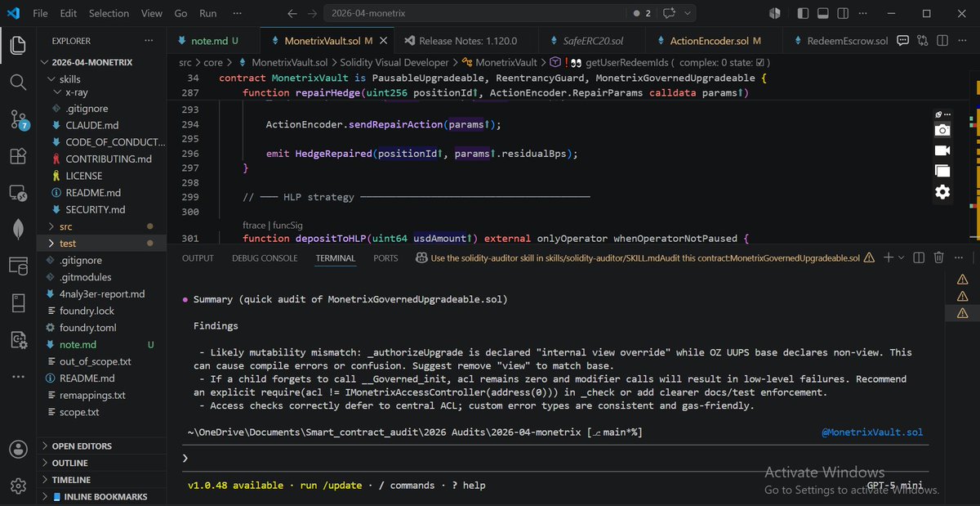Screen dimensions: 980x506
Task: Create a new terminal with plus icon
Action: point(888,257)
